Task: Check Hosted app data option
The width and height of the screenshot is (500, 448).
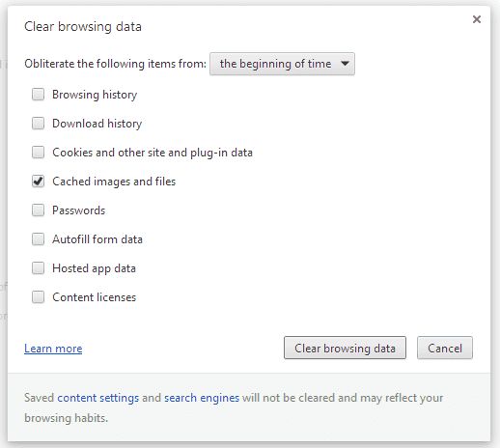Action: tap(38, 268)
